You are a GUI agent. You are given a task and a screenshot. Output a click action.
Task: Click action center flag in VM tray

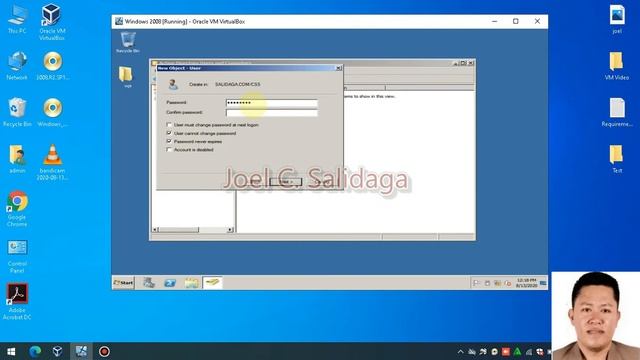pos(476,283)
